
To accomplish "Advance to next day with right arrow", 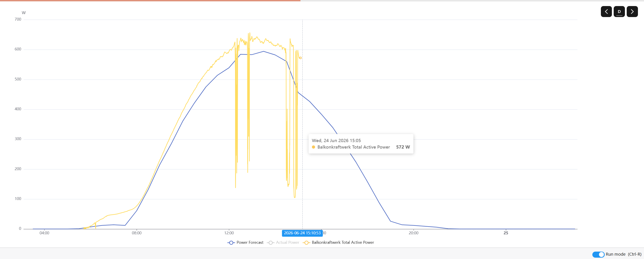I will click(632, 11).
